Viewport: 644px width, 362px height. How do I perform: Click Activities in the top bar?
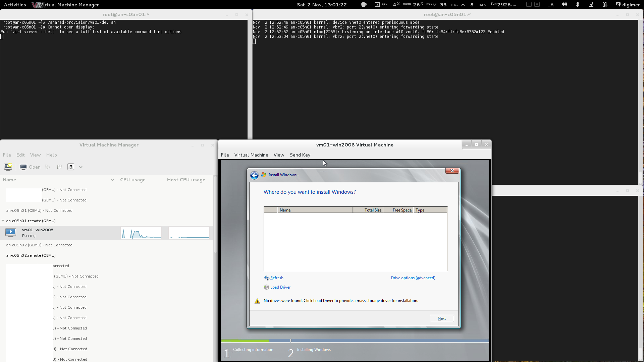pos(15,5)
